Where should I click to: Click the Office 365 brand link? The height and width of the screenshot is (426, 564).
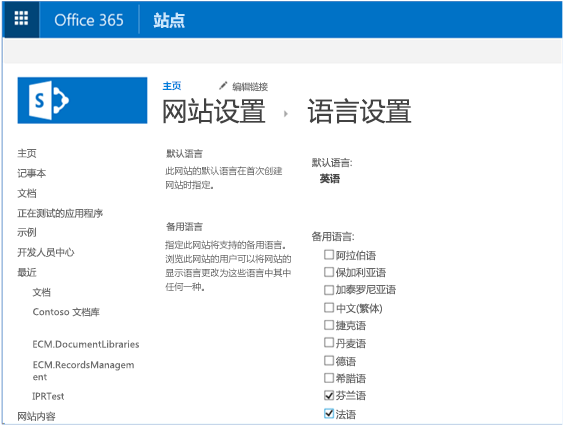(x=89, y=20)
